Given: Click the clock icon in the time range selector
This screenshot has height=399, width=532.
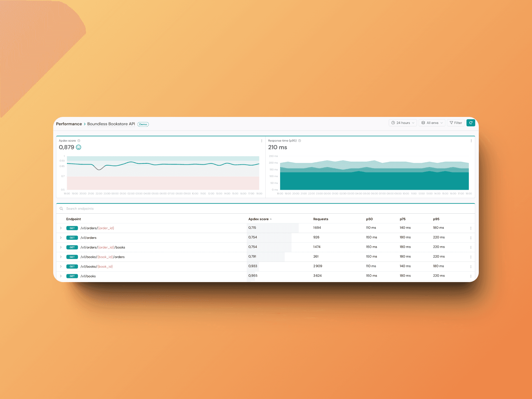Looking at the screenshot, I should click(393, 123).
